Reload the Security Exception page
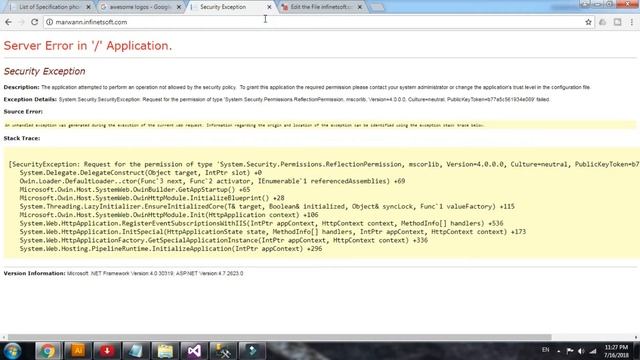 [x=34, y=22]
